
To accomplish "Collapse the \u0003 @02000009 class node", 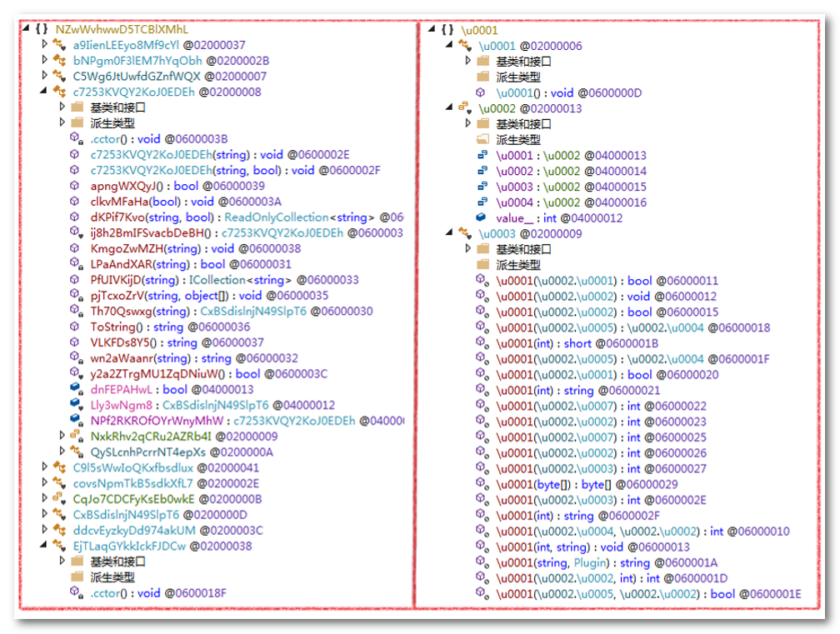I will point(450,234).
